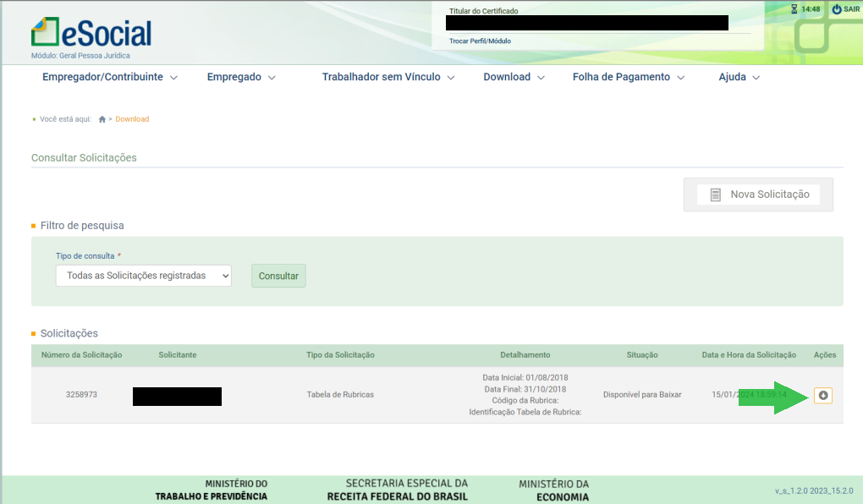Click the SAIR power icon
The width and height of the screenshot is (863, 504).
point(837,9)
